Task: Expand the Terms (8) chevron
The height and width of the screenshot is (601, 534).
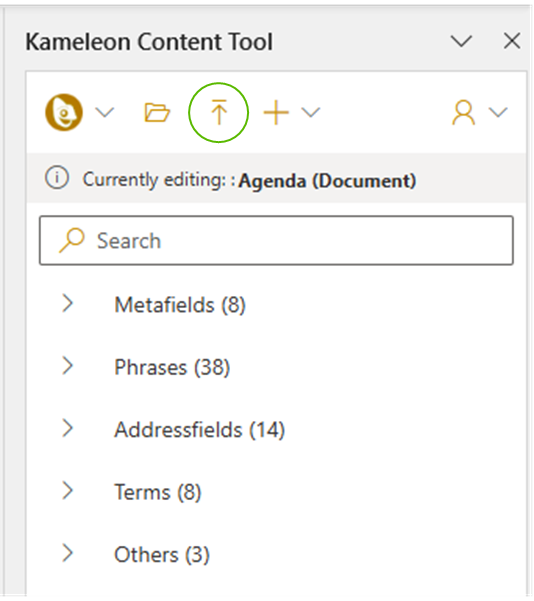Action: (x=68, y=491)
